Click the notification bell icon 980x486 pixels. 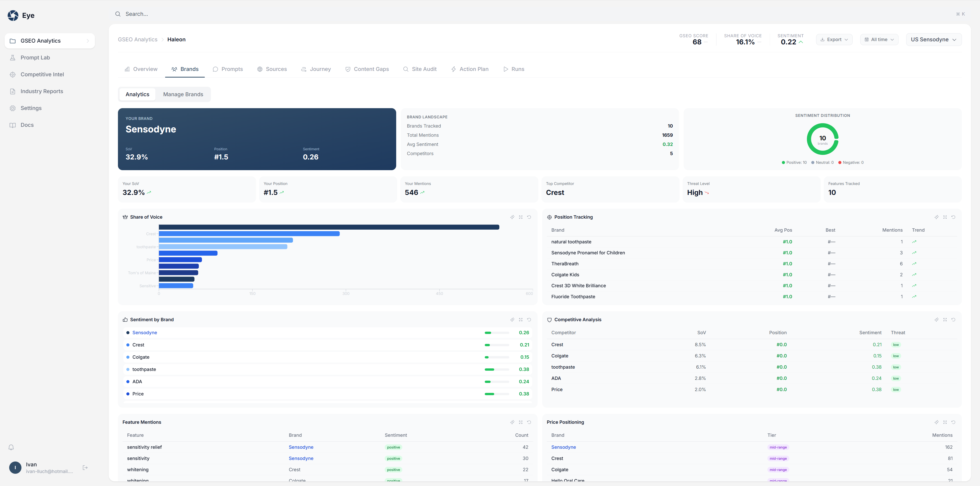point(11,447)
